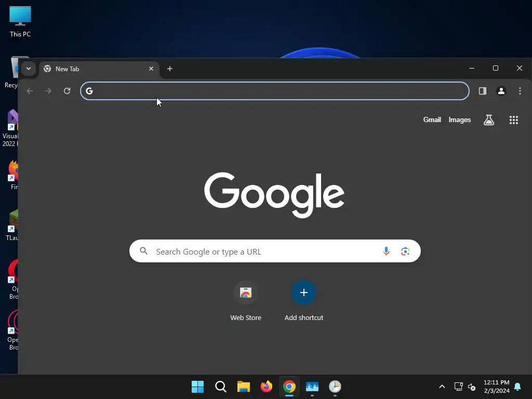Select This PC desktop icon
Image resolution: width=532 pixels, height=399 pixels.
pyautogui.click(x=20, y=22)
